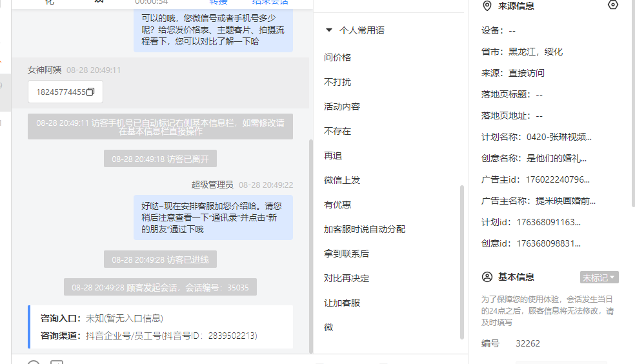This screenshot has width=635, height=364.
Task: Click the 超级管理员 sender label
Action: pos(212,185)
